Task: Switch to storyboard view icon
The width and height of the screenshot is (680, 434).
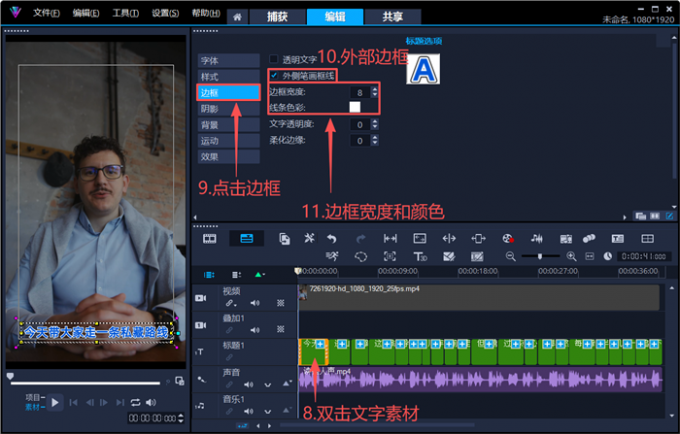Action: 209,238
